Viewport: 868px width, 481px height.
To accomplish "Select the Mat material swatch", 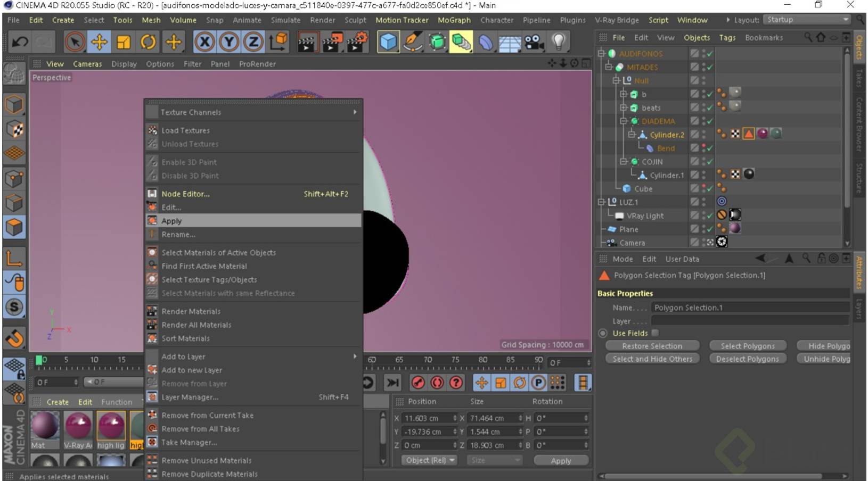I will click(x=45, y=426).
